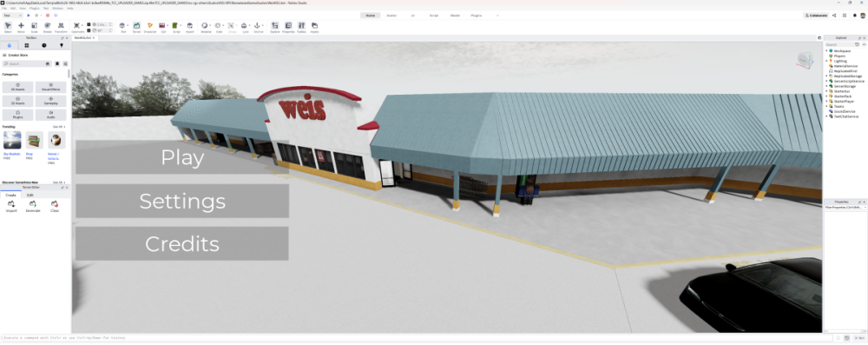Expand the StarterGui node in Explorer
868x345 pixels.
(826, 91)
